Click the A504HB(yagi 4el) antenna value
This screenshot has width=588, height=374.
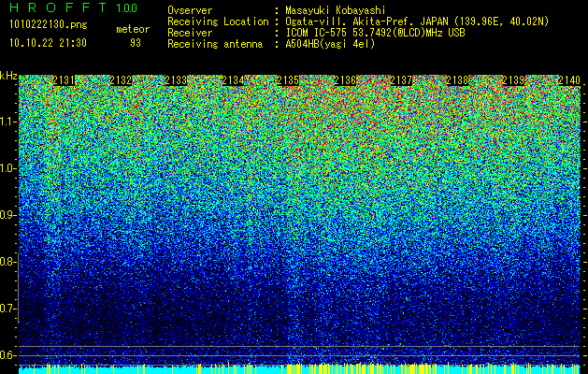tap(330, 44)
